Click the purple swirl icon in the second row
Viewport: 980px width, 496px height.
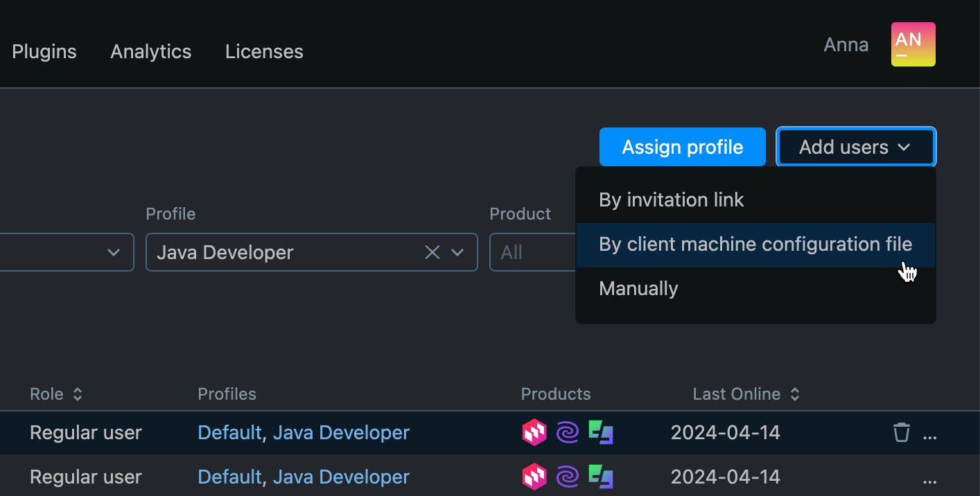coord(567,477)
